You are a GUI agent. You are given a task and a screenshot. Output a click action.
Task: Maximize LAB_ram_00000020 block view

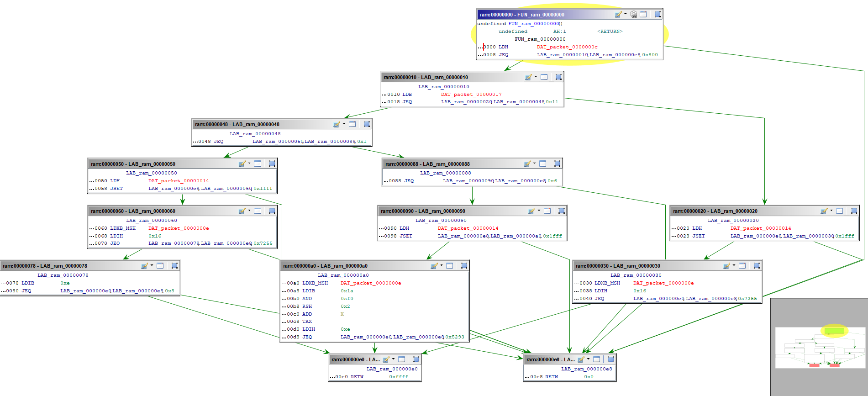click(x=840, y=211)
